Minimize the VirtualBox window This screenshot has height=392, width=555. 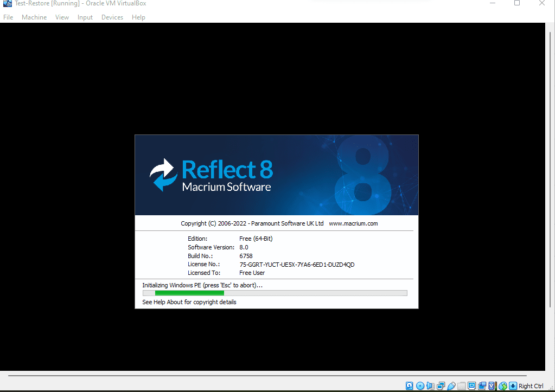(x=493, y=3)
